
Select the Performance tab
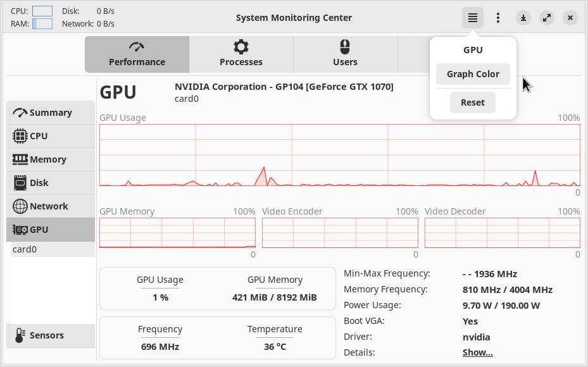pyautogui.click(x=137, y=54)
